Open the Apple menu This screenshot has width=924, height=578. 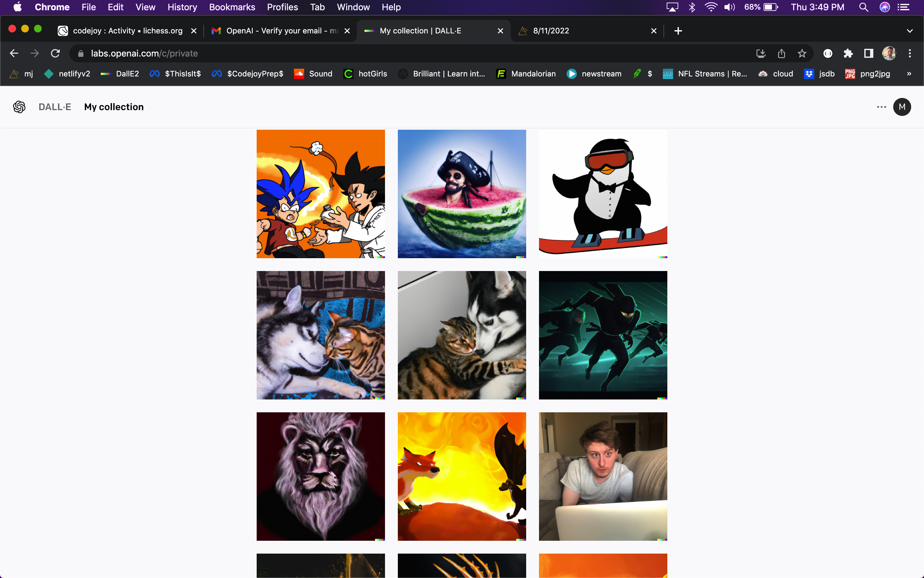[18, 7]
